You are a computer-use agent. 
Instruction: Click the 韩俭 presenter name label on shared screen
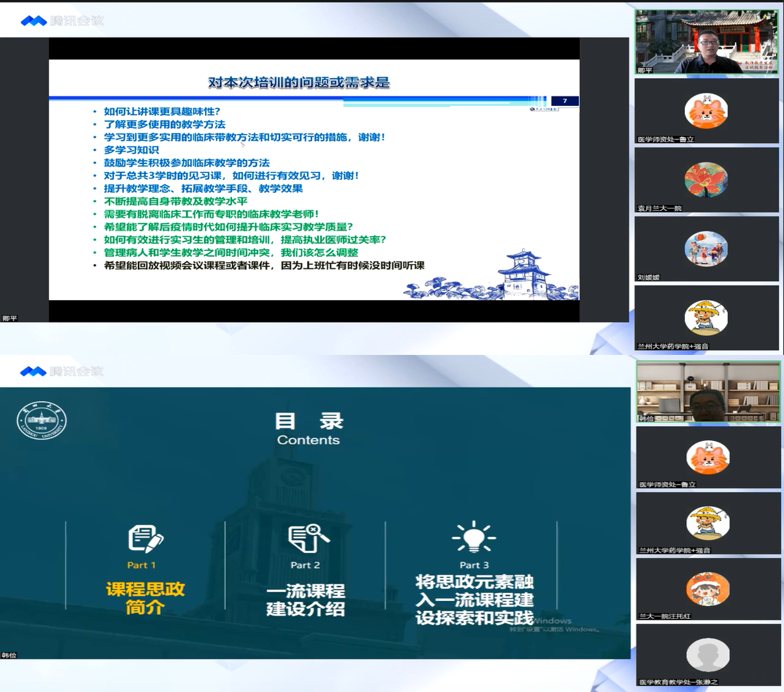point(9,655)
